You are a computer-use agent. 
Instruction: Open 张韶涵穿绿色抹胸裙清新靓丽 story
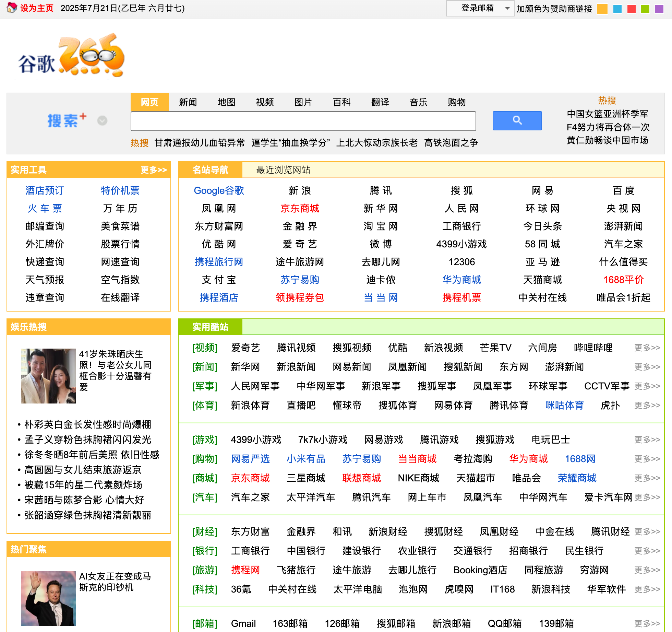(87, 515)
